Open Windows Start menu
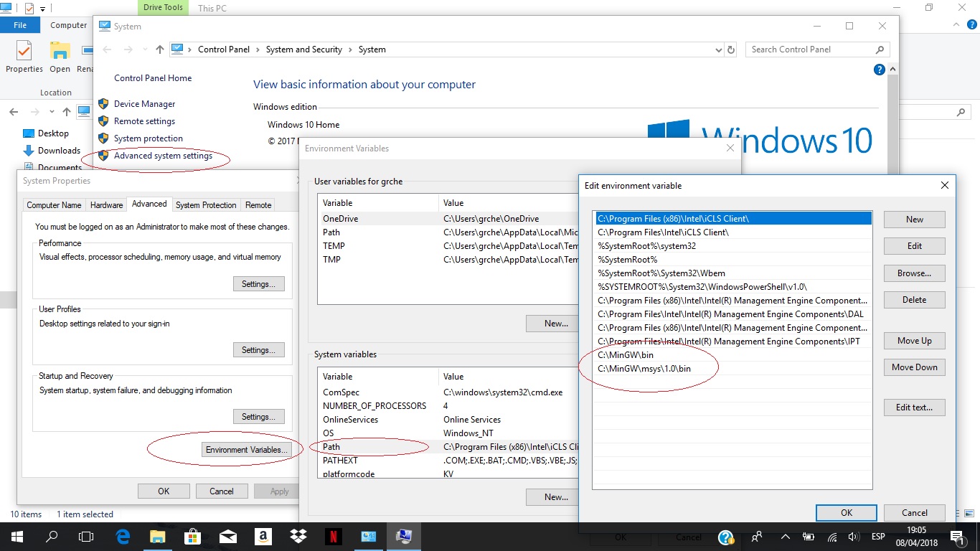 (x=17, y=537)
